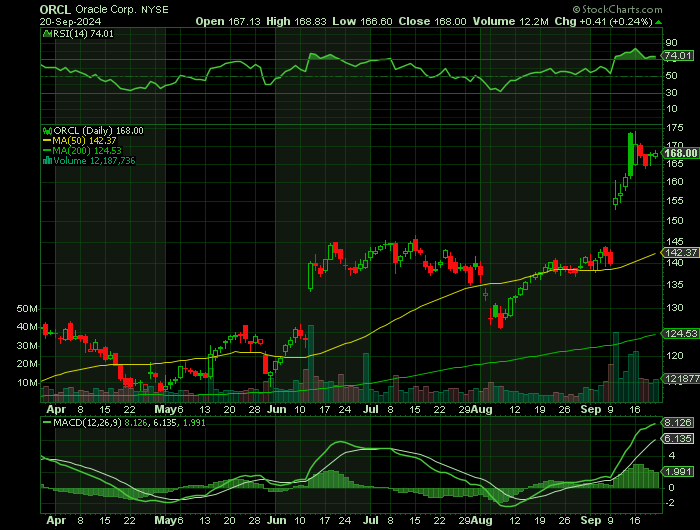Click the 124.53 MA(200) value tag

pos(680,333)
